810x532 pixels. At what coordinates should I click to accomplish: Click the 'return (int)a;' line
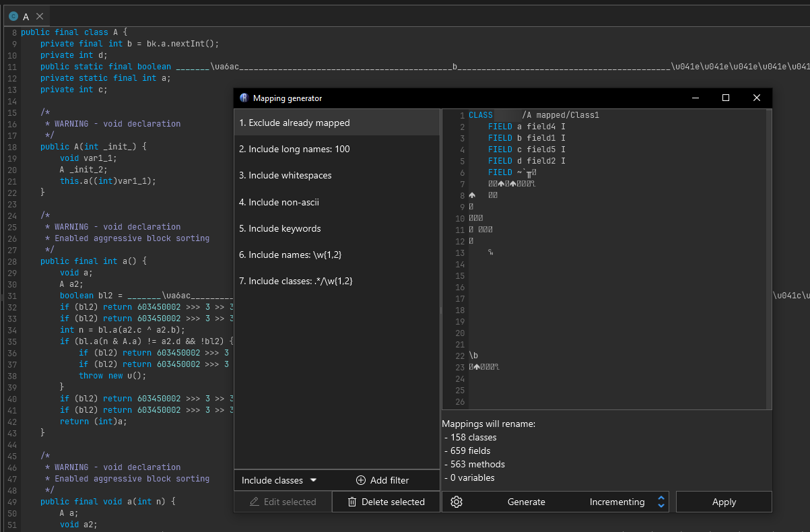click(x=94, y=422)
